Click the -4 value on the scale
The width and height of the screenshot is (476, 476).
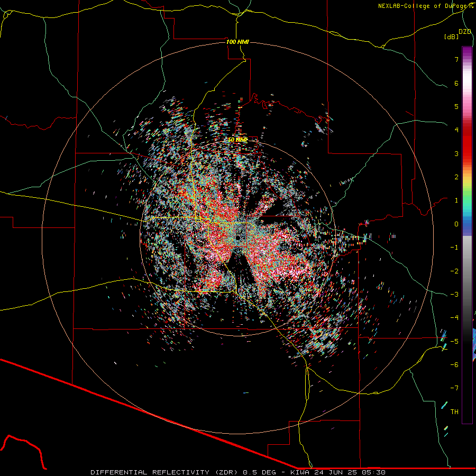click(x=454, y=318)
